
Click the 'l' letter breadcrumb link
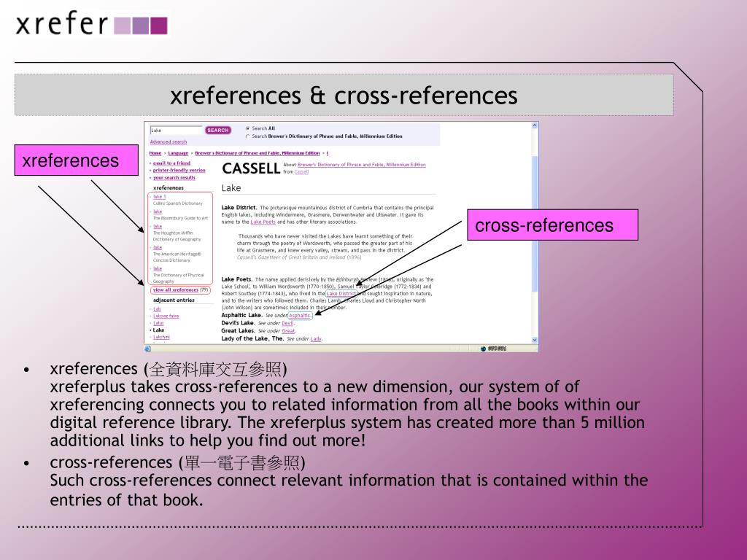pyautogui.click(x=328, y=153)
